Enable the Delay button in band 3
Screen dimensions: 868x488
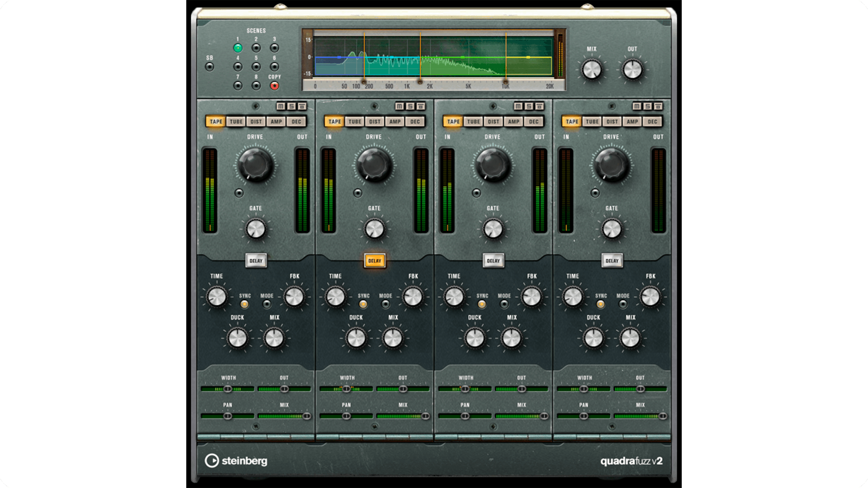click(x=493, y=261)
